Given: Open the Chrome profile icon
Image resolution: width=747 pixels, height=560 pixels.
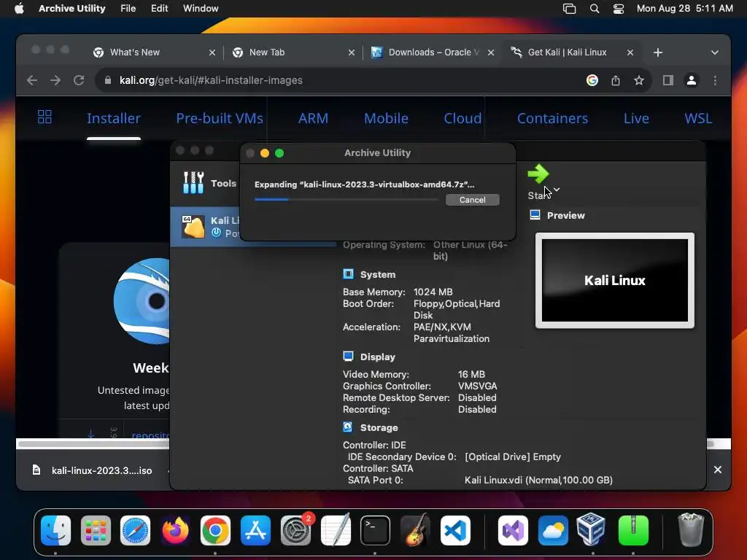Looking at the screenshot, I should (x=692, y=80).
